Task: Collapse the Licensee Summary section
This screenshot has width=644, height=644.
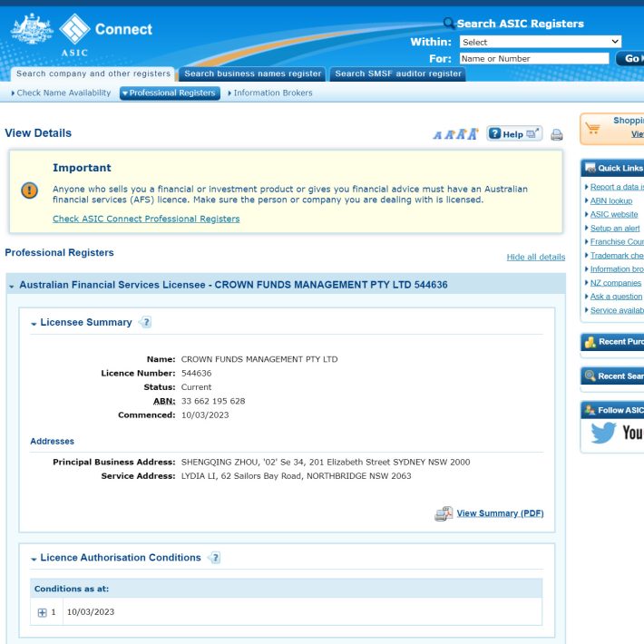Action: click(34, 323)
